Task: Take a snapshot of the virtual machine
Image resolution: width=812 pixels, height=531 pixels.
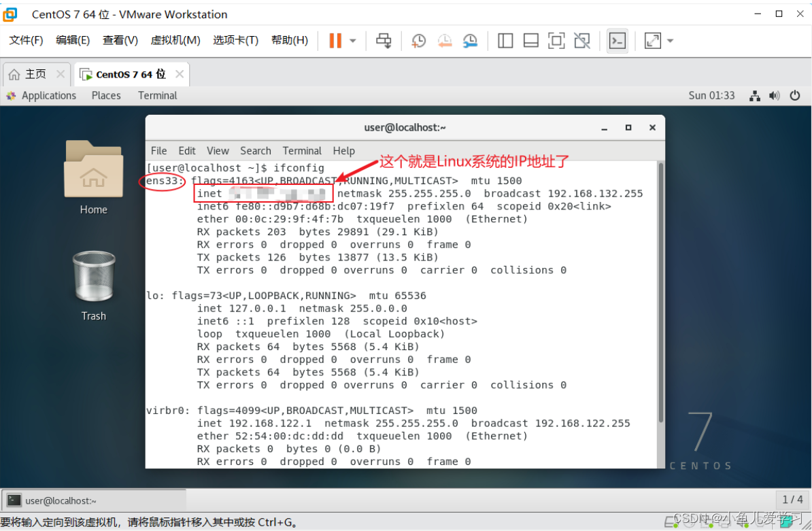Action: [x=418, y=41]
